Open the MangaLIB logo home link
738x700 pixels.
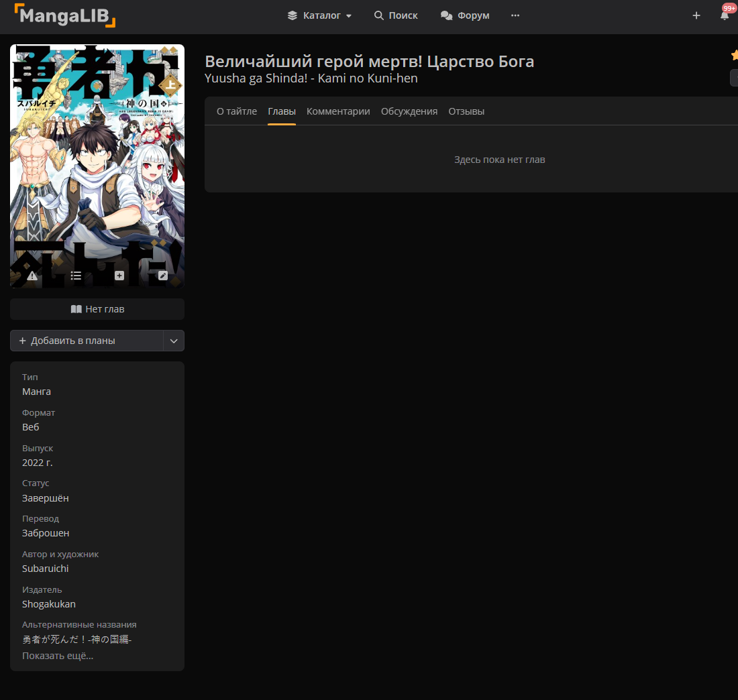coord(64,15)
